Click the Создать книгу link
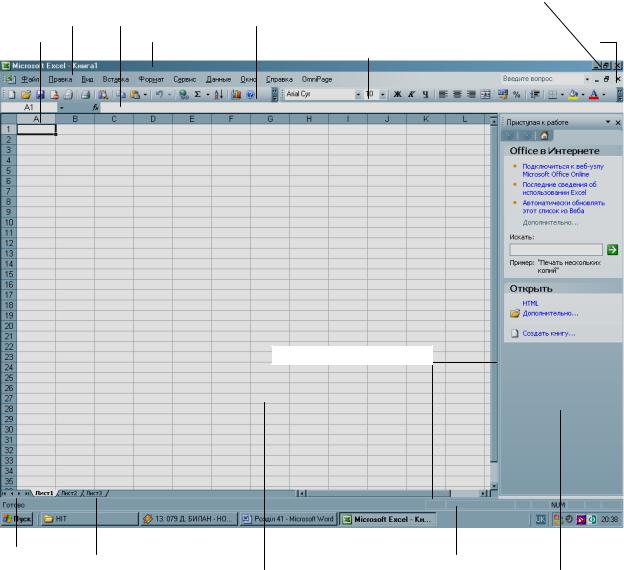 pyautogui.click(x=548, y=333)
